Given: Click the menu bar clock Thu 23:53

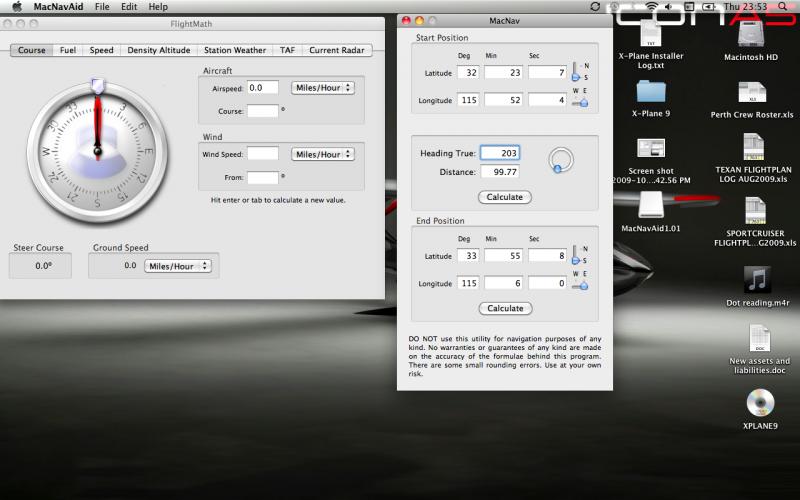Looking at the screenshot, I should (x=745, y=7).
